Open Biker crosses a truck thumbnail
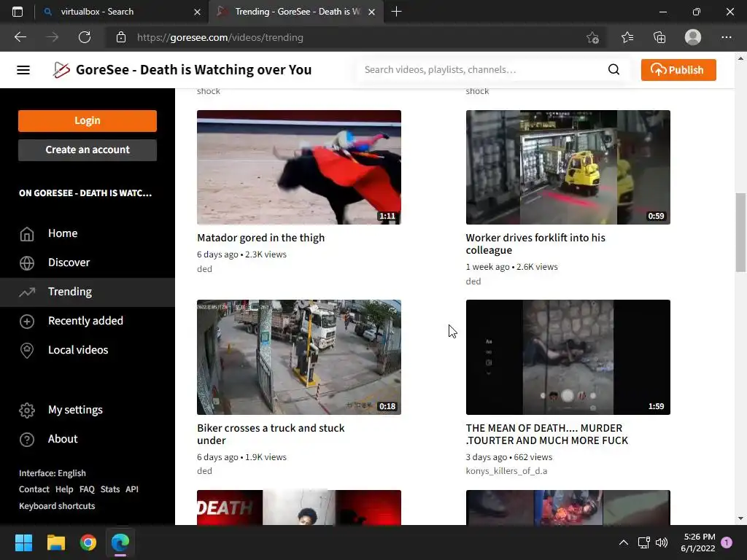The width and height of the screenshot is (747, 560). tap(298, 357)
